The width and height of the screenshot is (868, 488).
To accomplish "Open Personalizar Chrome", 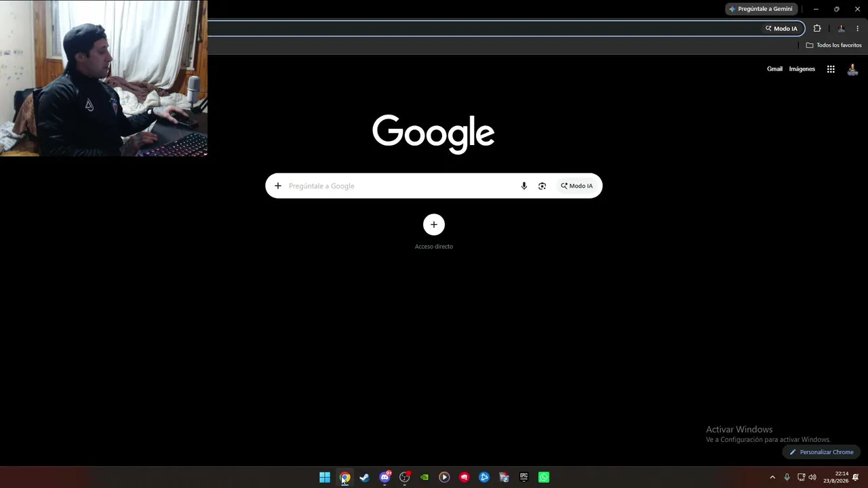I will tap(821, 452).
